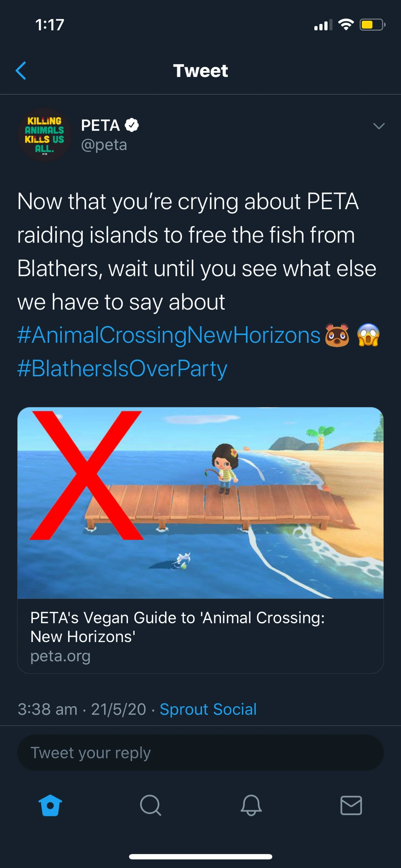The image size is (401, 868).
Task: Tap the home indicator bar
Action: tap(200, 857)
